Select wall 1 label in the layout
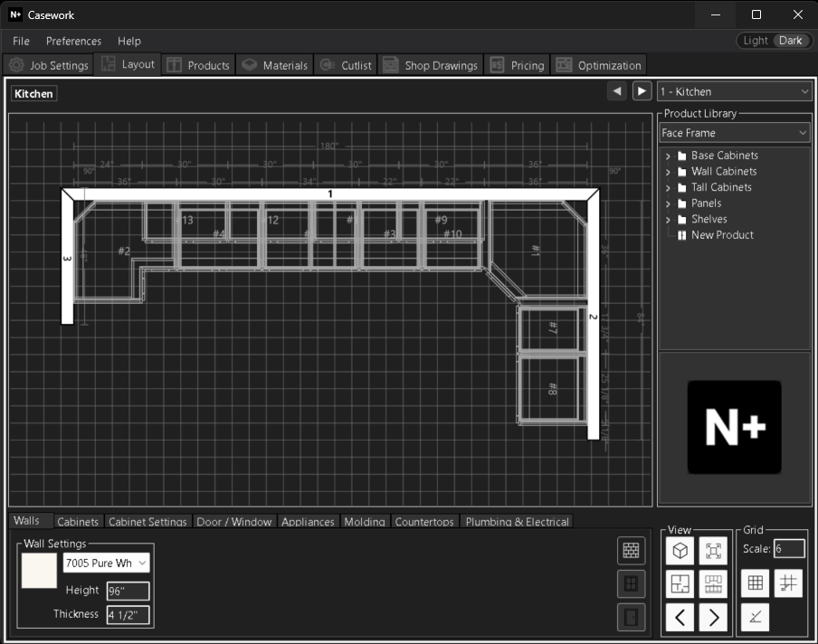The height and width of the screenshot is (644, 818). click(x=329, y=194)
